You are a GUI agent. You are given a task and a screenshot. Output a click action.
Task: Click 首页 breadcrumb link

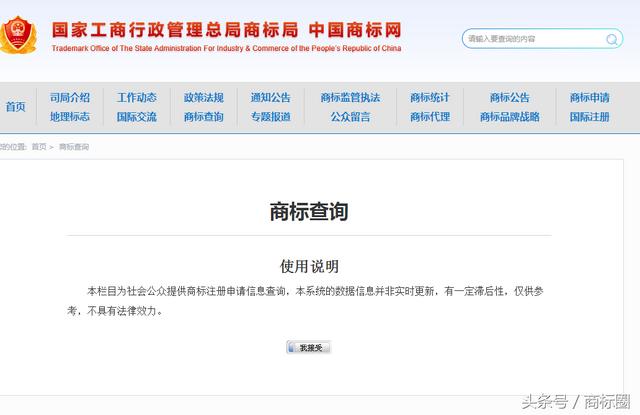[39, 147]
